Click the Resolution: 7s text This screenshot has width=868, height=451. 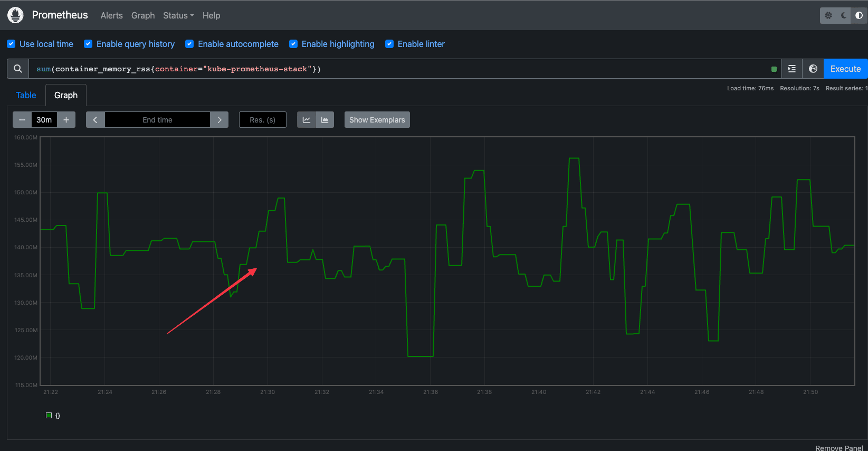pos(799,88)
